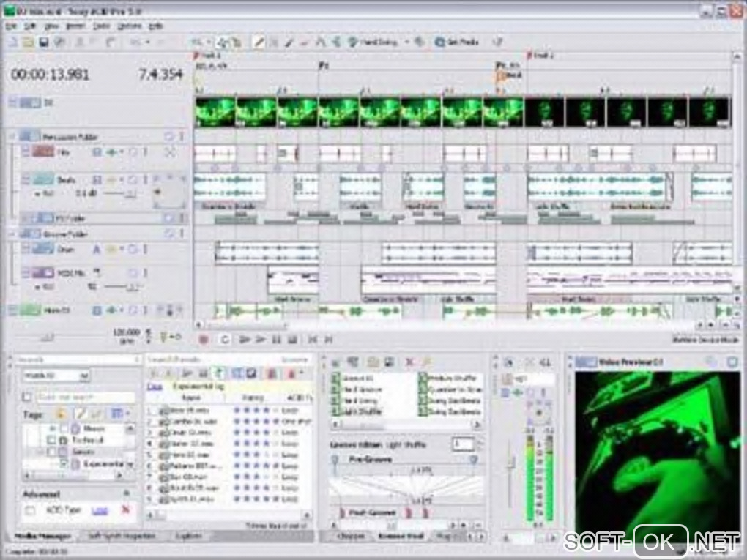
Task: Select the Draw pencil tool
Action: point(259,42)
